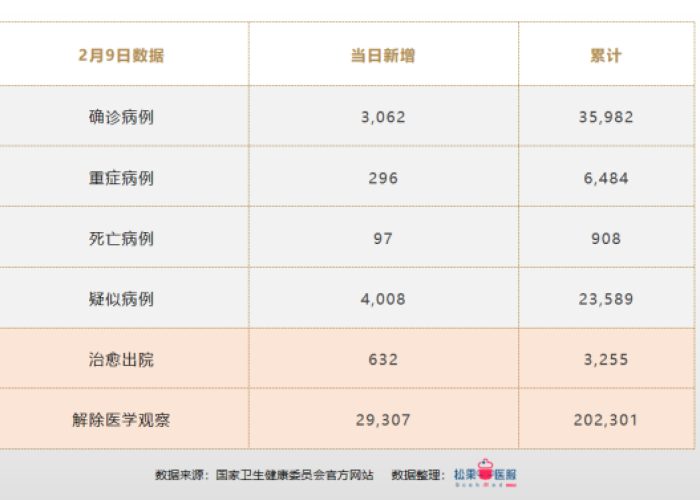Select the 当日新增 column header
This screenshot has width=700, height=500.
[383, 55]
